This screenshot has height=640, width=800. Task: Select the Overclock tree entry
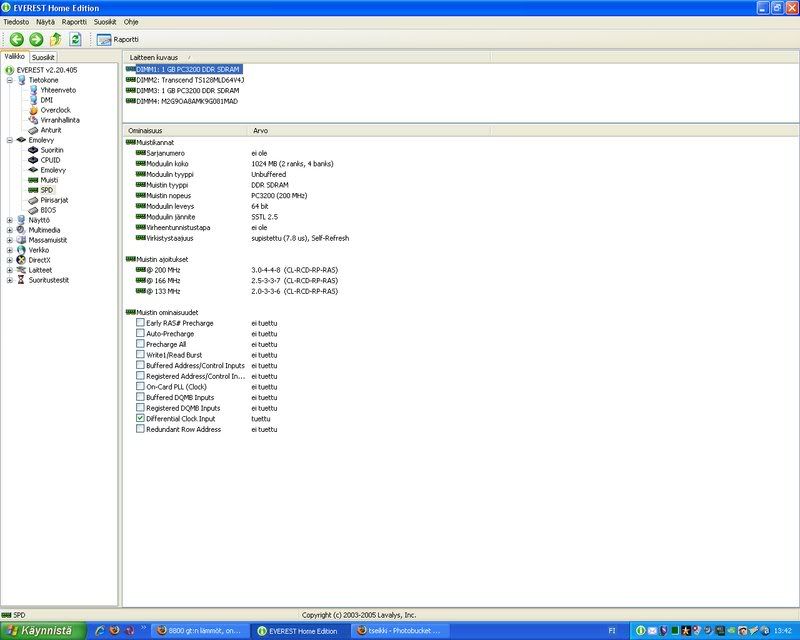(x=55, y=110)
